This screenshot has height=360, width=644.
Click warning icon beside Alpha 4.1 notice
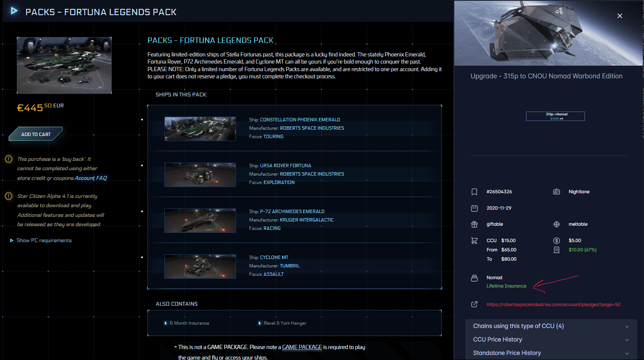pos(8,196)
